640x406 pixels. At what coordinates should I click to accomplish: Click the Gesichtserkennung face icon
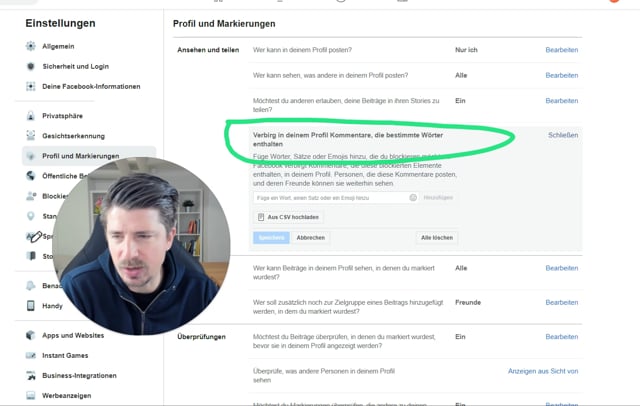[31, 136]
